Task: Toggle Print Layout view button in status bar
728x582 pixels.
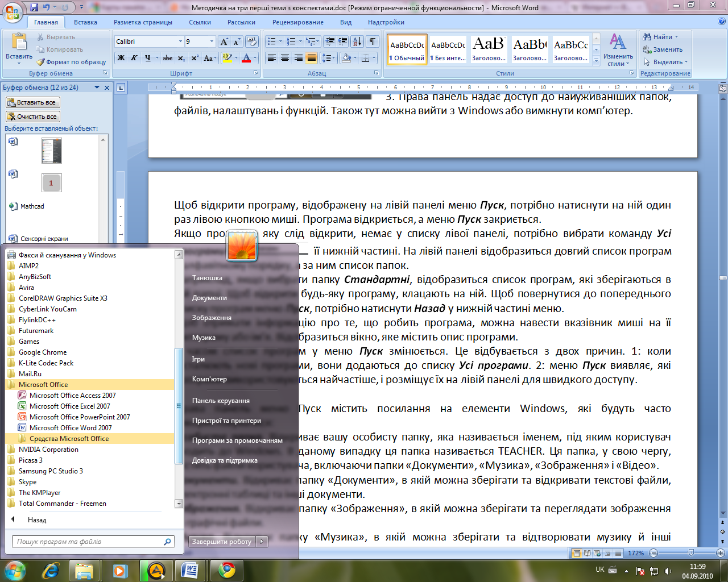Action: [x=578, y=553]
